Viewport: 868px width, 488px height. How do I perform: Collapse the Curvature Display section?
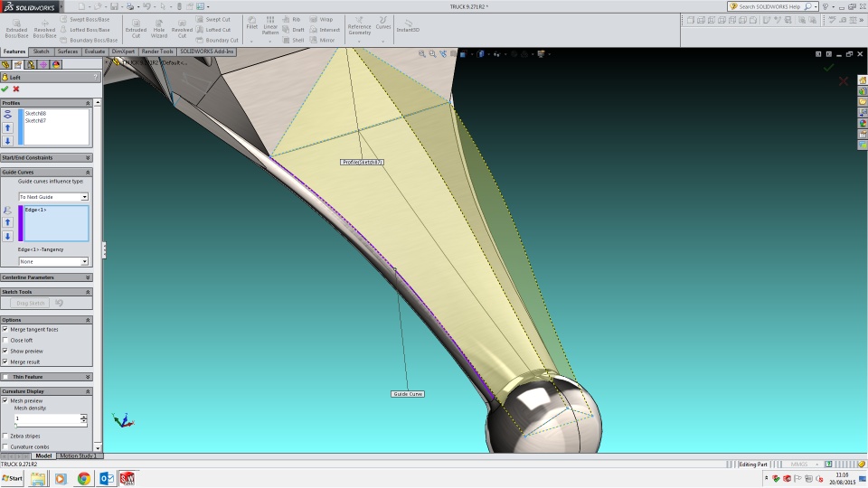pyautogui.click(x=88, y=391)
